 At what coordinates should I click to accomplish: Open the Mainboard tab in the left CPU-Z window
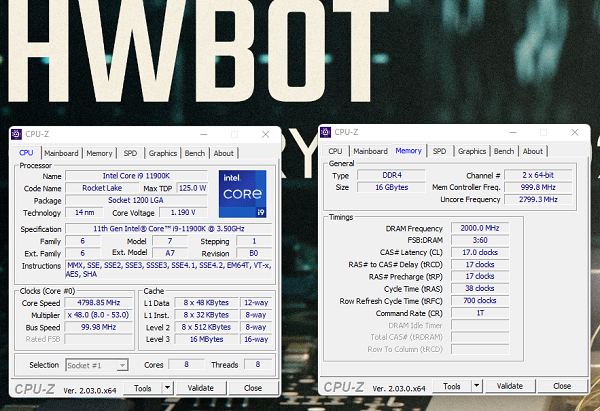click(61, 153)
